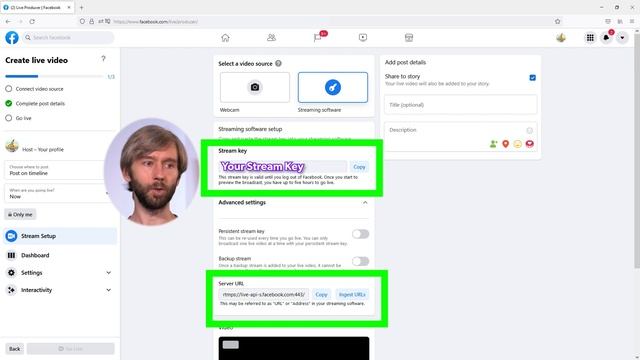Click the Only me privacy button
640x360 pixels.
coord(20,214)
